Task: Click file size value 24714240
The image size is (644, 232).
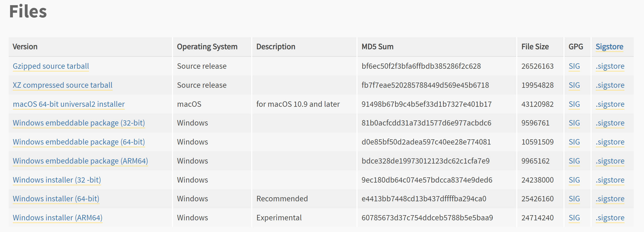Action: pos(537,218)
